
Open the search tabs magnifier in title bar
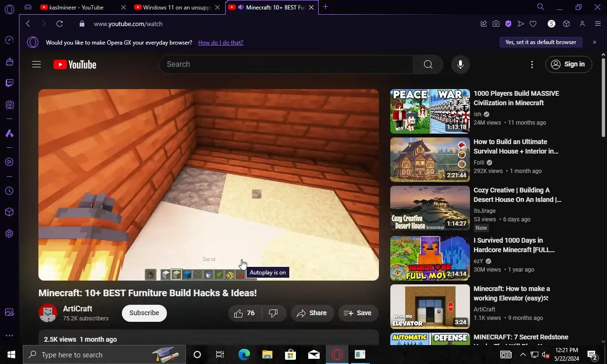[540, 7]
